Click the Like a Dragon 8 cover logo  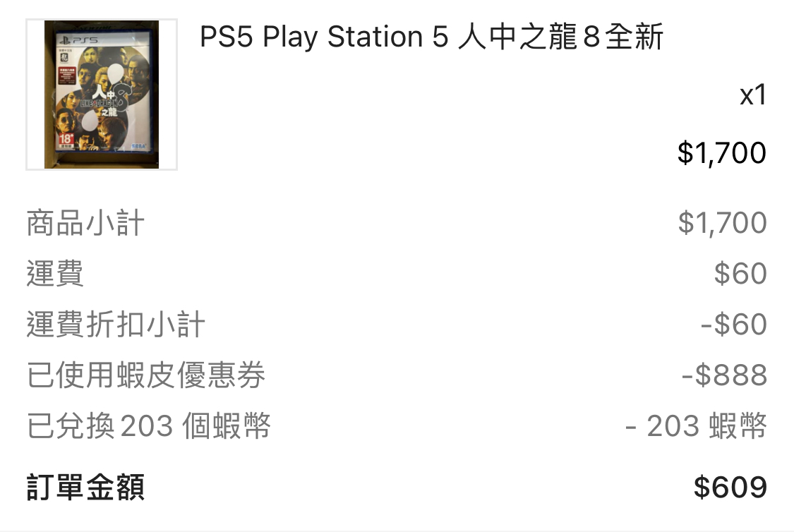[104, 99]
